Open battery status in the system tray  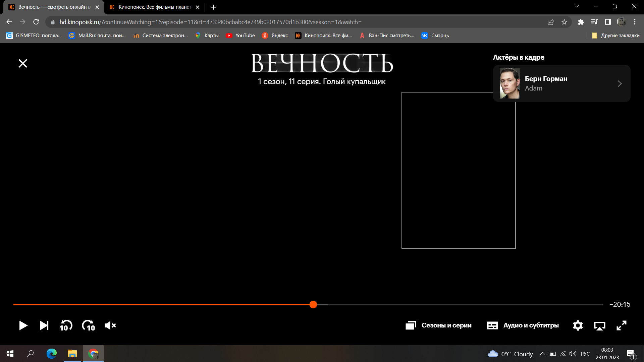[553, 354]
